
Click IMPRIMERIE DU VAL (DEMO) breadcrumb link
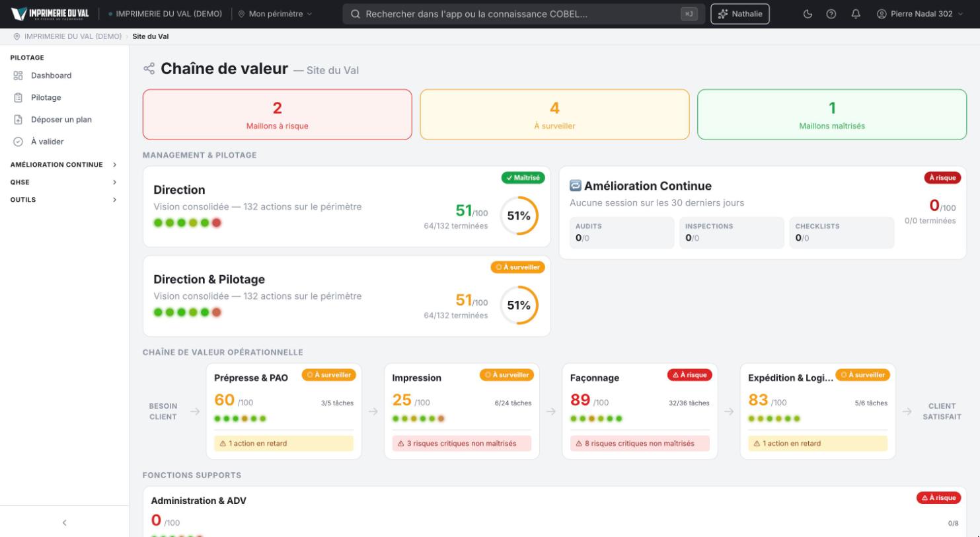pyautogui.click(x=73, y=36)
